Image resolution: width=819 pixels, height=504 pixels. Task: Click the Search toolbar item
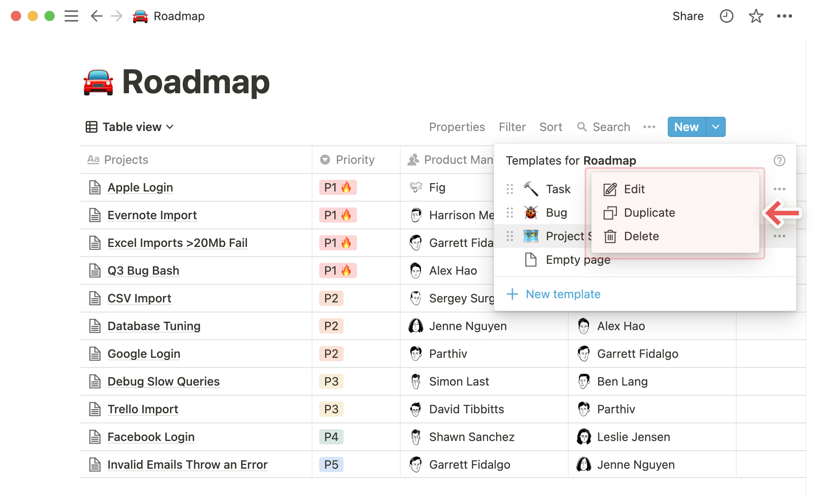(x=604, y=127)
